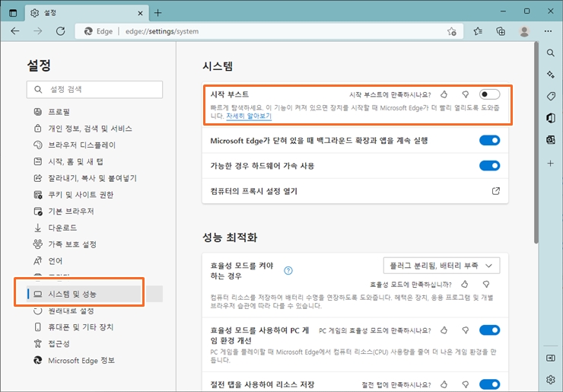Open 플러그 분리됨, 배터리 부족 dropdown

click(x=441, y=266)
